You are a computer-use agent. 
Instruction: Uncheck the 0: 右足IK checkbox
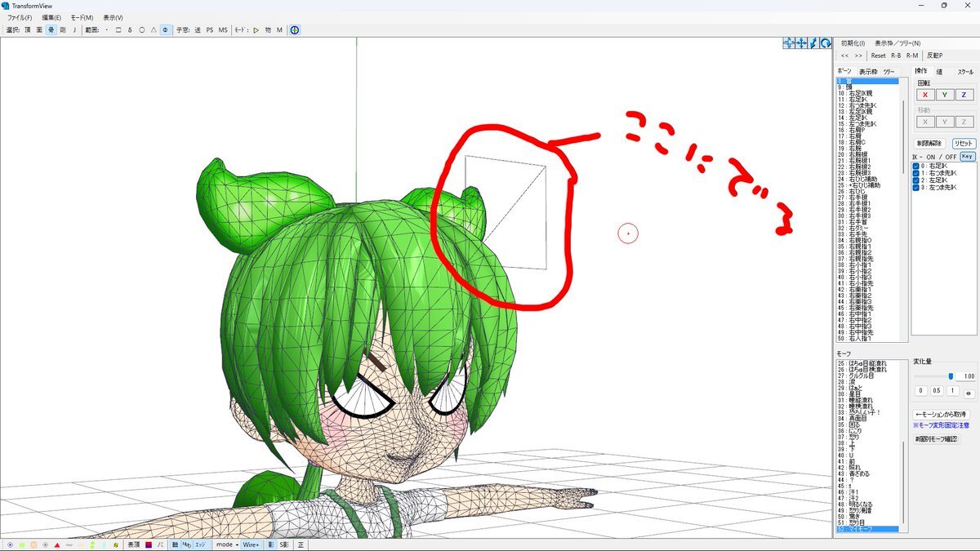917,167
